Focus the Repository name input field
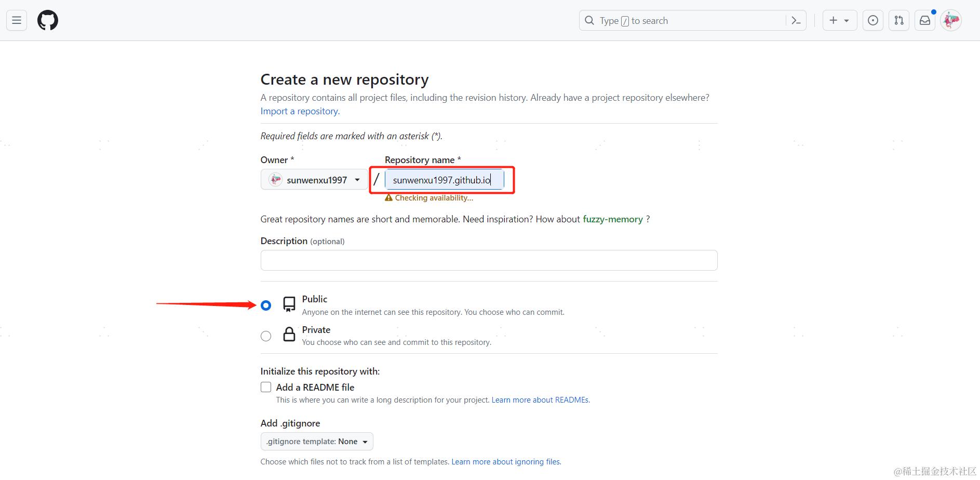980x480 pixels. click(444, 180)
